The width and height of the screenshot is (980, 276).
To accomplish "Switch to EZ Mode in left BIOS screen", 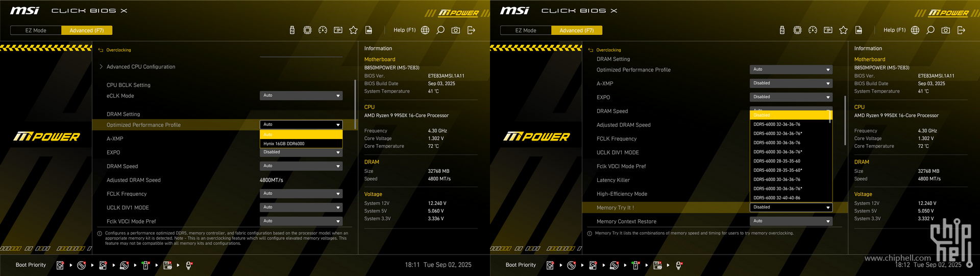I will (36, 30).
